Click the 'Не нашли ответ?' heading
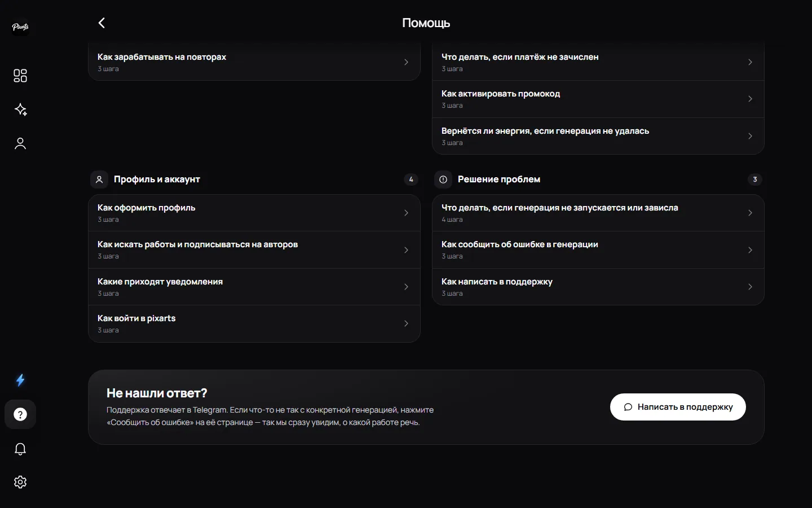 tap(157, 393)
